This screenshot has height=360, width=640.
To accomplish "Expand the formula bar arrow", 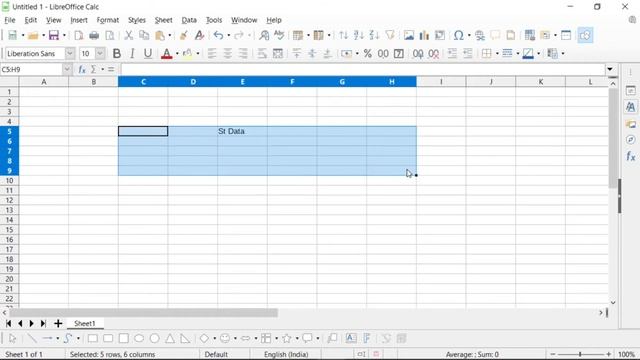I will coord(610,69).
